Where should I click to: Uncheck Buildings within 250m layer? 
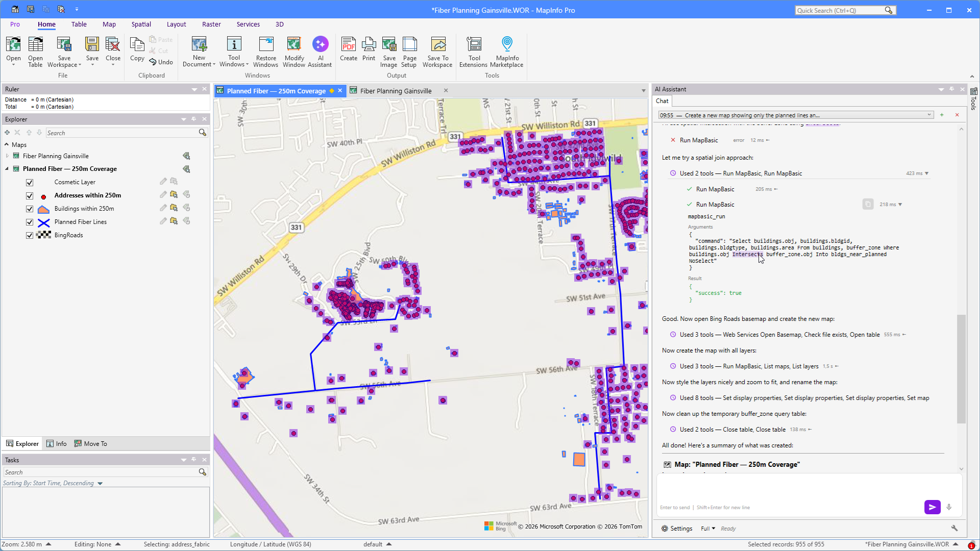30,209
